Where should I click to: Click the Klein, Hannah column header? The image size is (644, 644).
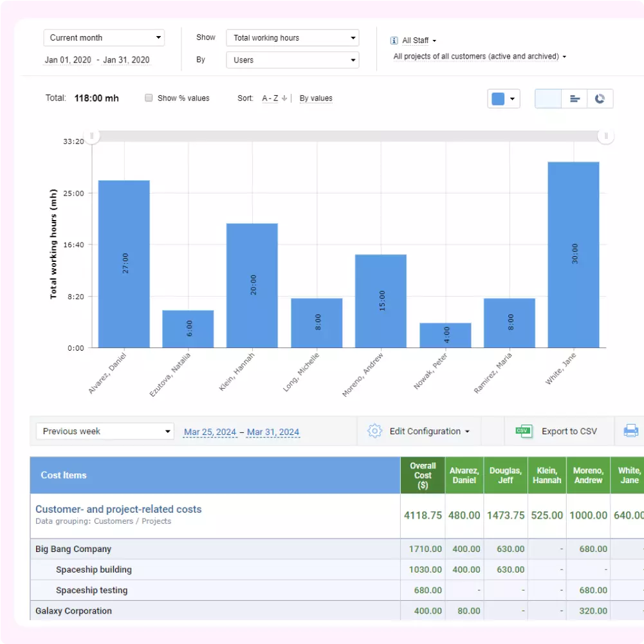point(547,475)
